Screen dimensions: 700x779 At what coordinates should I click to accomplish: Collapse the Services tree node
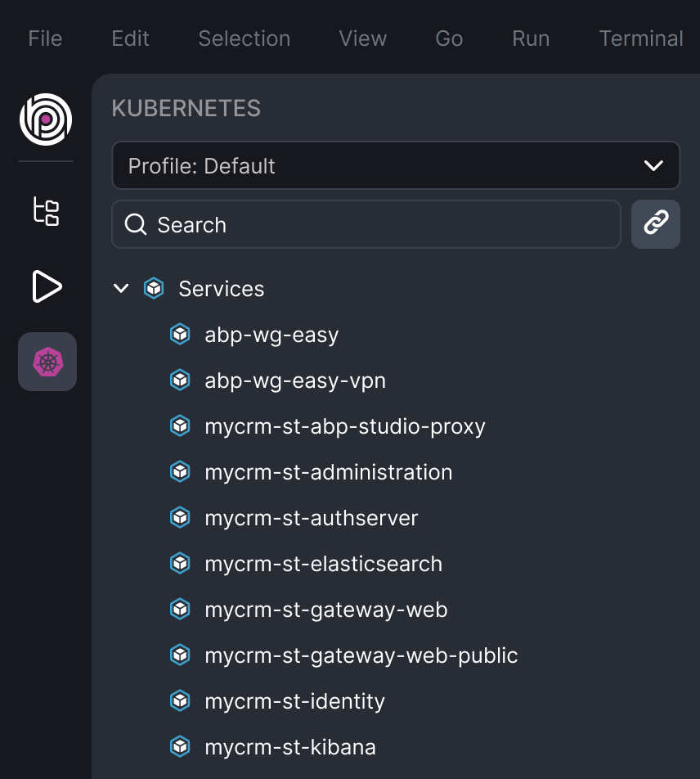coord(121,288)
